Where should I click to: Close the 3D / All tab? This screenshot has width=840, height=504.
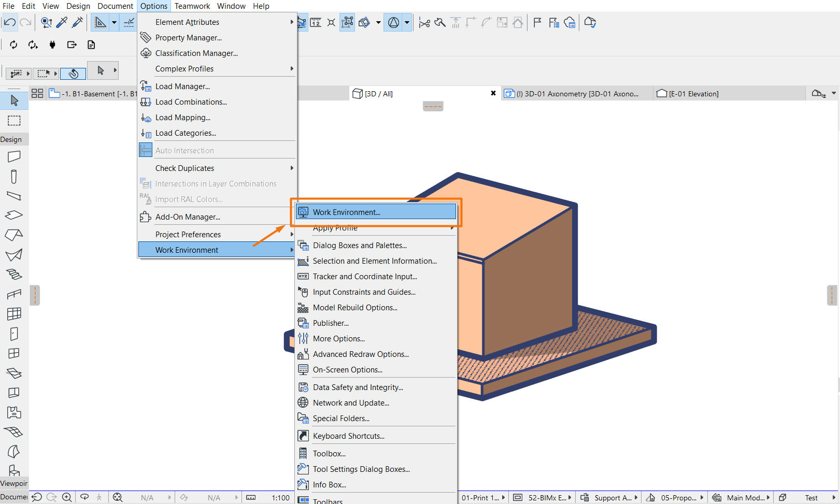coord(493,93)
